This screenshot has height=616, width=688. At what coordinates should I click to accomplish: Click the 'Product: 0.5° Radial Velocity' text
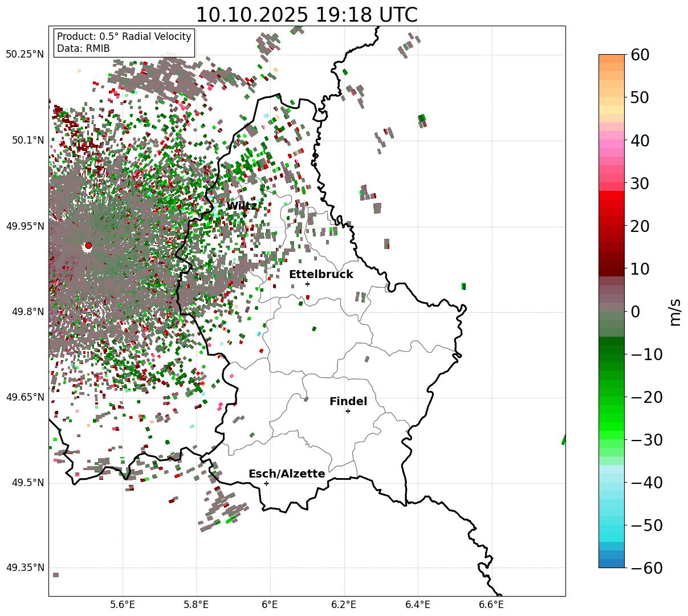[x=124, y=36]
